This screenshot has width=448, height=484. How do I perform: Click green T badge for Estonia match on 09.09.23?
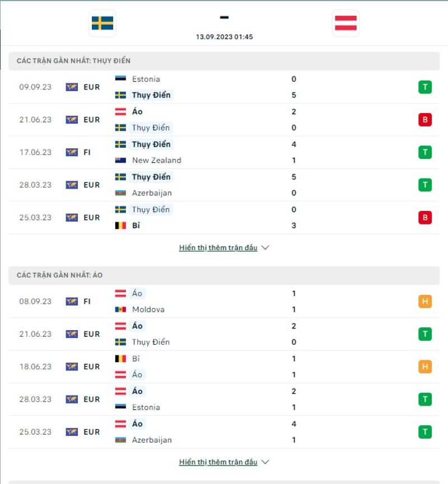click(x=425, y=87)
